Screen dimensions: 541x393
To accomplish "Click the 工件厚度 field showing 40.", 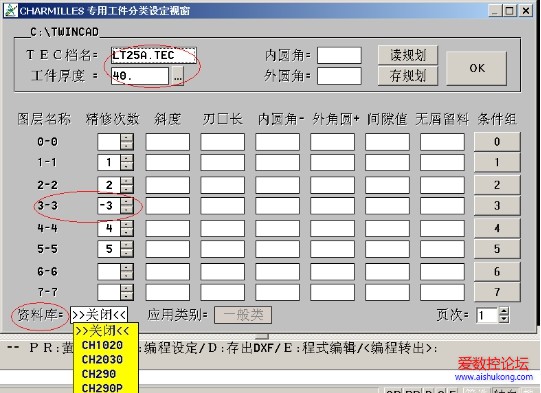I will 140,76.
